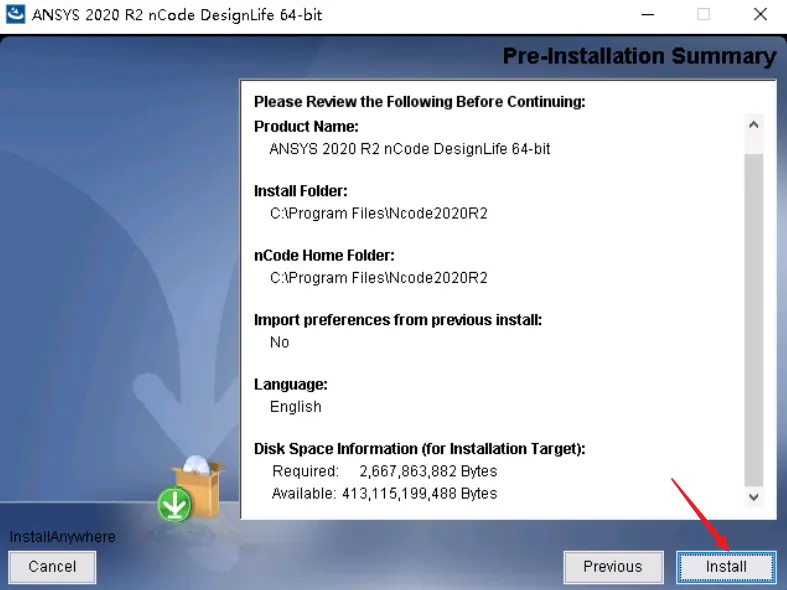Click the Available disk space value
This screenshot has height=590, width=787.
[420, 494]
